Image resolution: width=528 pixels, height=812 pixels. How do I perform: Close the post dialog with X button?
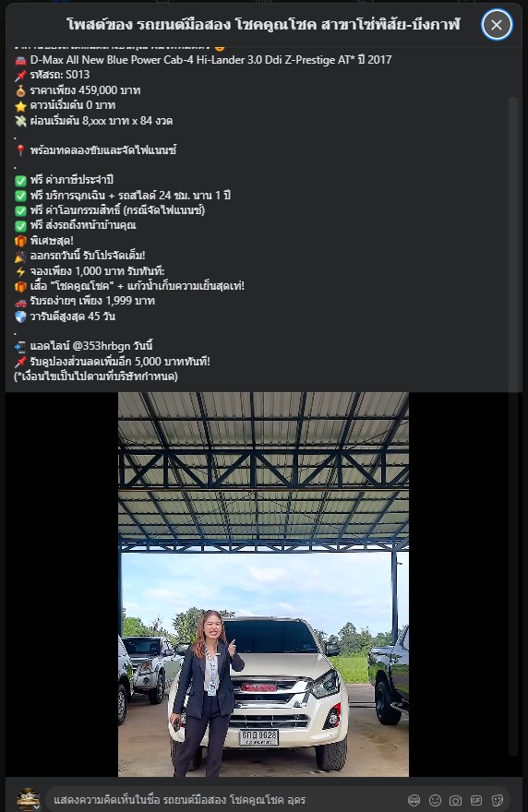click(x=497, y=25)
